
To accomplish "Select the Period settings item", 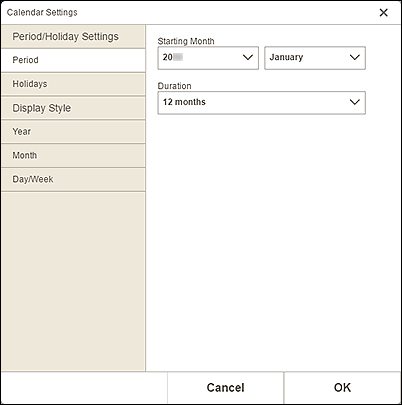I will pos(73,60).
